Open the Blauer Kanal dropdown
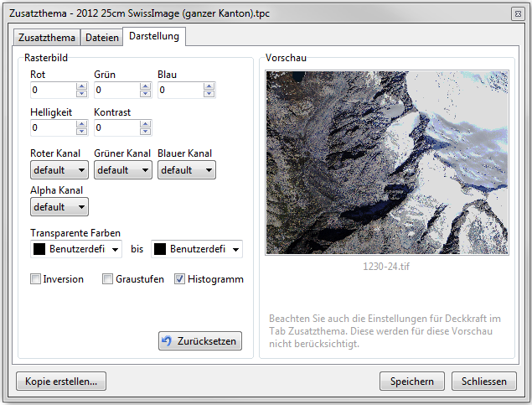This screenshot has width=532, height=405. point(186,169)
